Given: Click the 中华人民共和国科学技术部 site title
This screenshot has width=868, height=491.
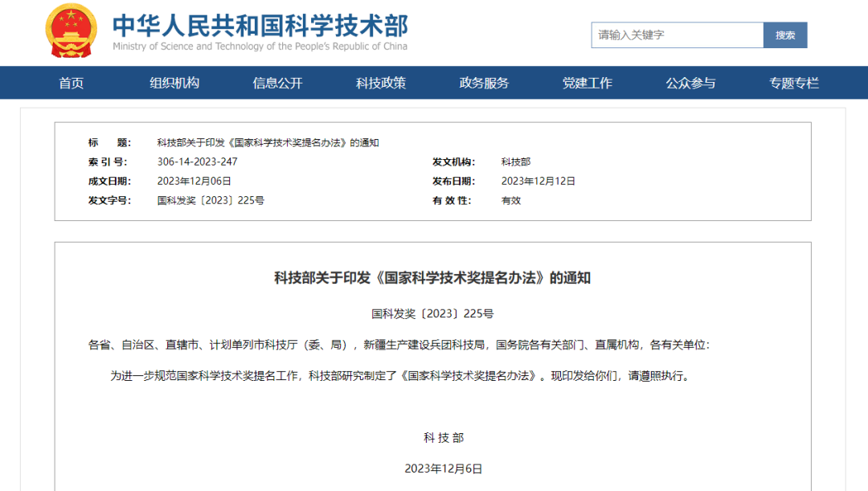Looking at the screenshot, I should point(260,24).
